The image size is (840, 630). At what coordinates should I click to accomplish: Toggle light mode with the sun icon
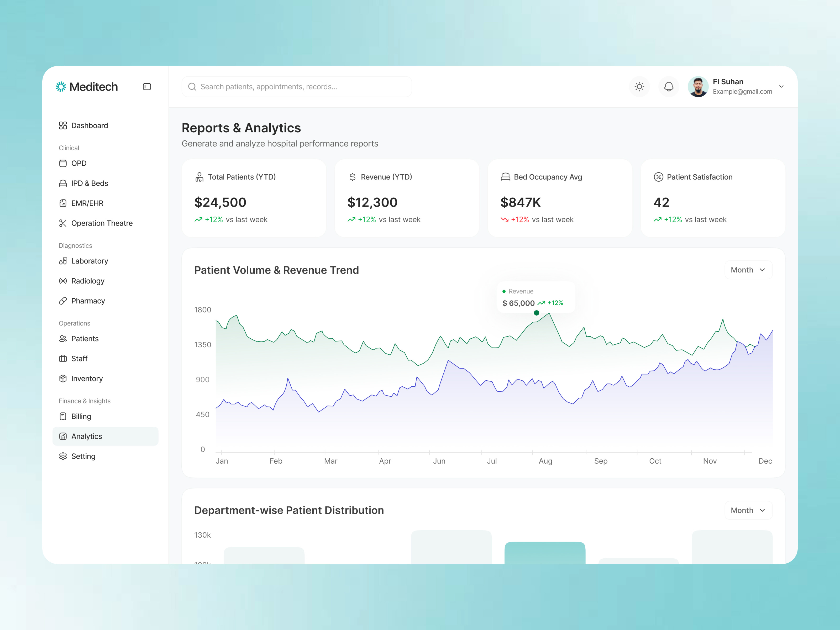639,87
